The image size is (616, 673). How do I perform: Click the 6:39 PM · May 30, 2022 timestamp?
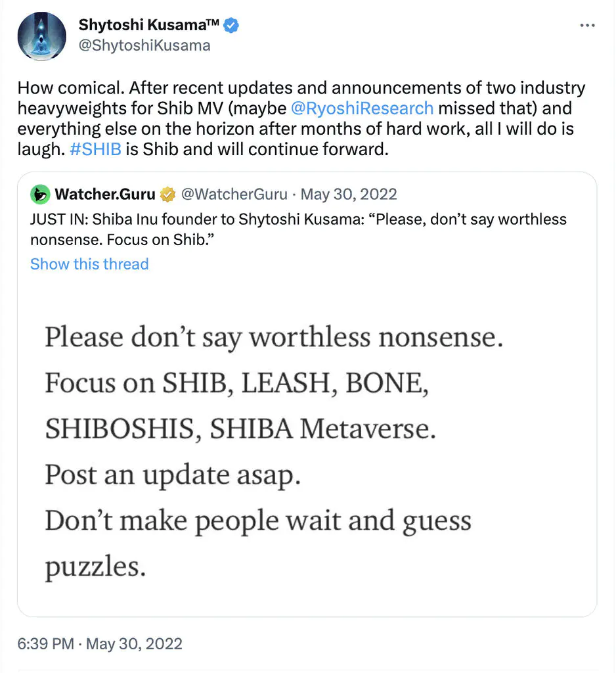tap(100, 644)
